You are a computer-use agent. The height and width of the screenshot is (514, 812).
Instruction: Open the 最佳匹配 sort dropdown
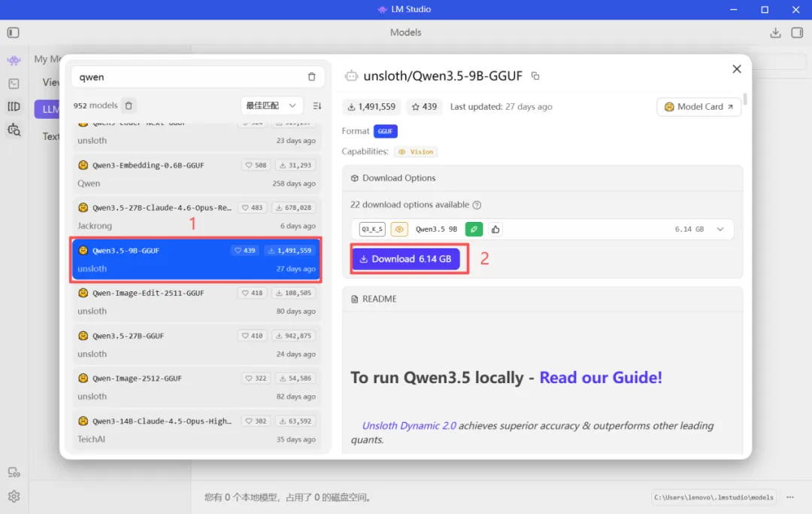point(271,105)
